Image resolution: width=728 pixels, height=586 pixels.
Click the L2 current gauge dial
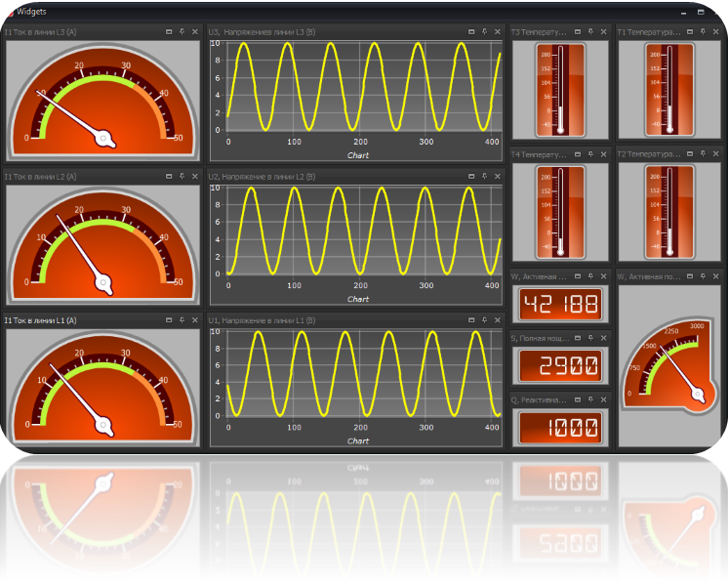click(102, 245)
